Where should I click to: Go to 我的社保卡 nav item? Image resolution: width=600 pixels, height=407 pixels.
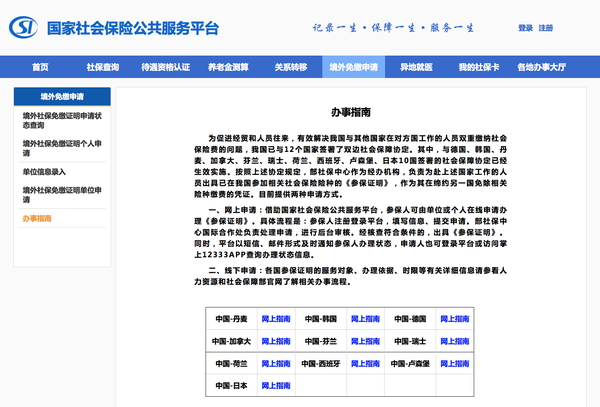479,67
